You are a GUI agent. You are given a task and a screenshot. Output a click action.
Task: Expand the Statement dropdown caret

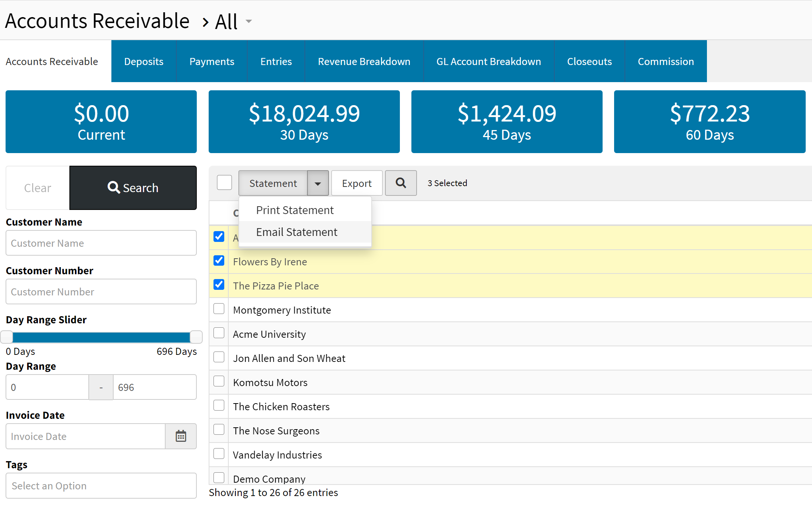(x=318, y=183)
